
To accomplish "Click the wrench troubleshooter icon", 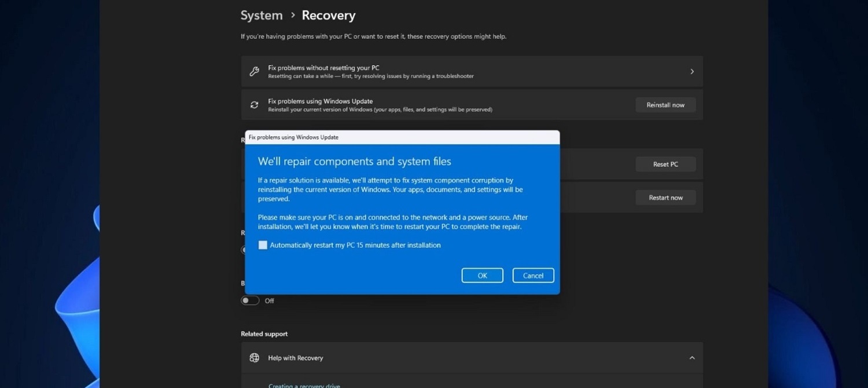I will [x=254, y=71].
